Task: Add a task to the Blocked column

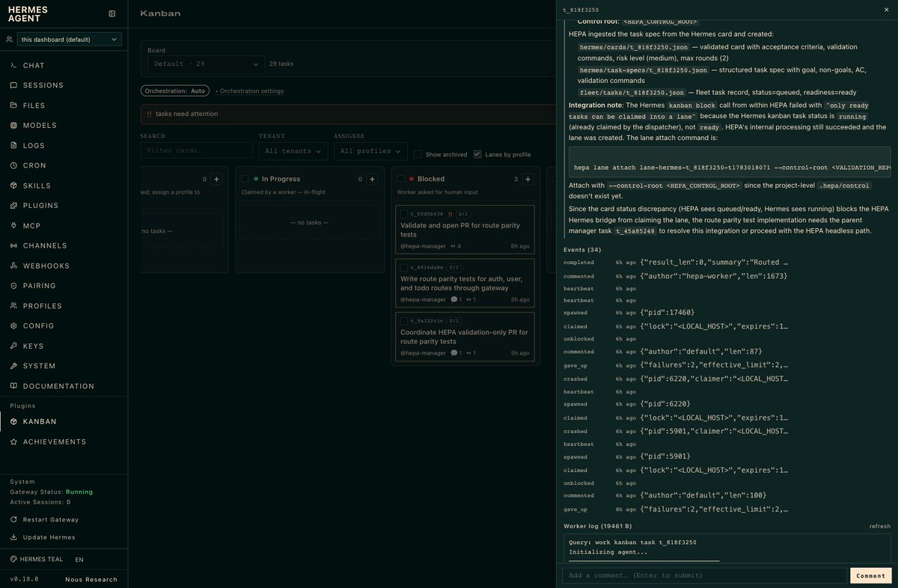Action: coord(528,179)
